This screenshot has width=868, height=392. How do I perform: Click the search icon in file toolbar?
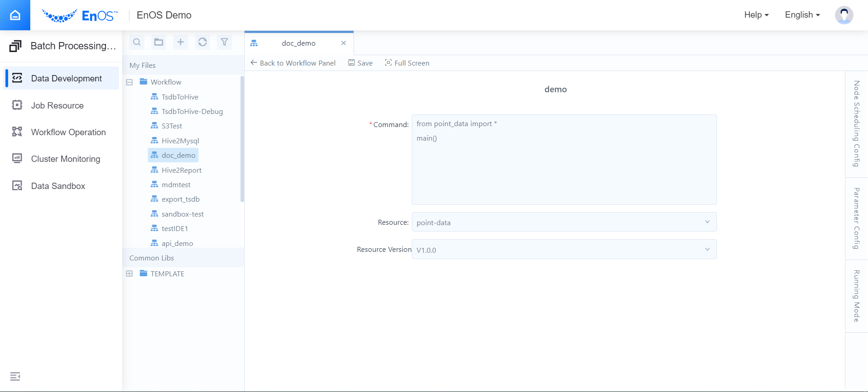tap(137, 42)
